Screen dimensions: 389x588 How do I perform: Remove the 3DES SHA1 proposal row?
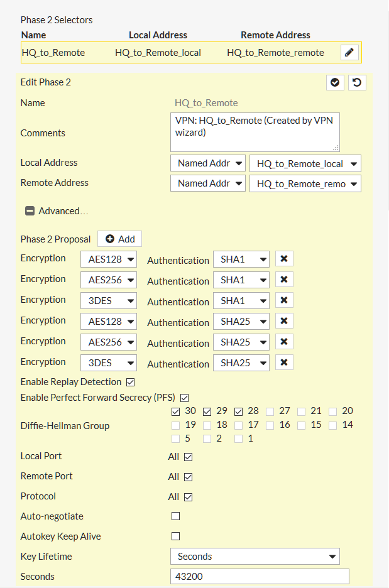click(x=284, y=300)
